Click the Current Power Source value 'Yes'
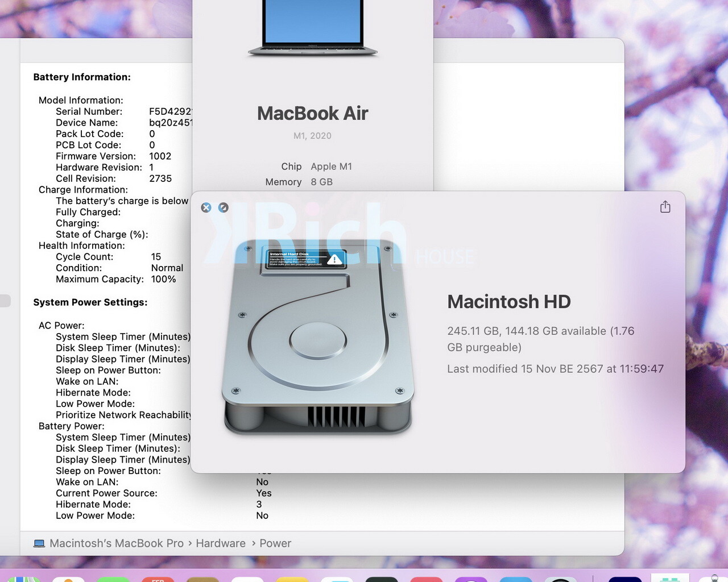 tap(264, 493)
